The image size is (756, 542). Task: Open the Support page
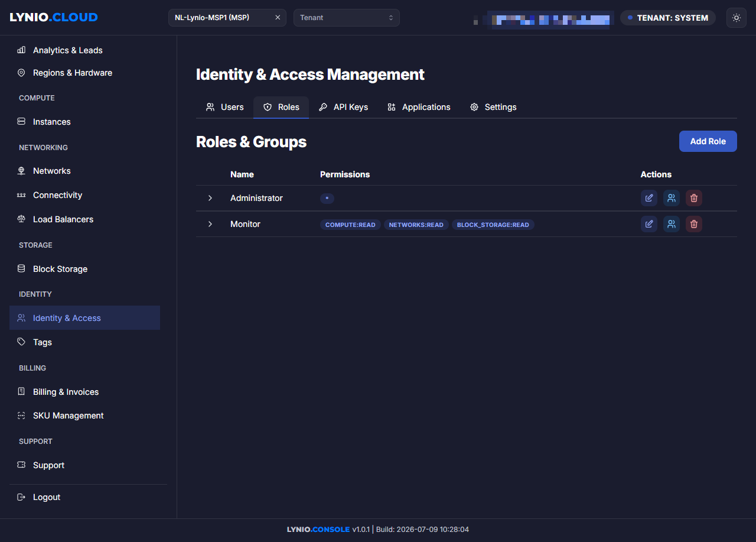(84, 465)
